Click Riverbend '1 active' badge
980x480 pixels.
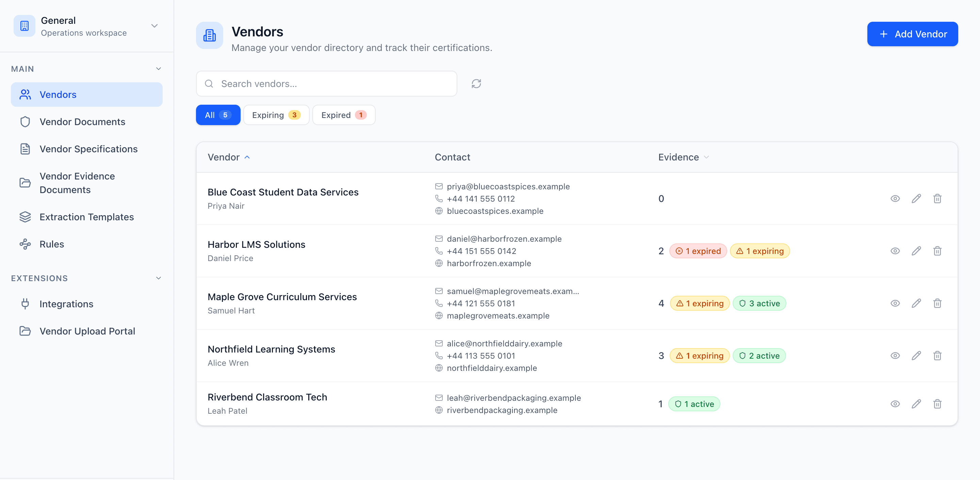pyautogui.click(x=694, y=404)
